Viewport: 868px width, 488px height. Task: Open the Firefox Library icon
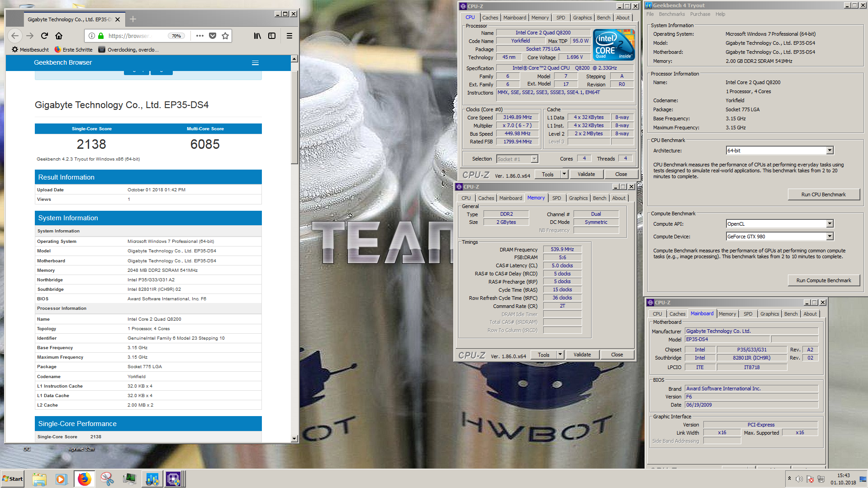coord(257,36)
